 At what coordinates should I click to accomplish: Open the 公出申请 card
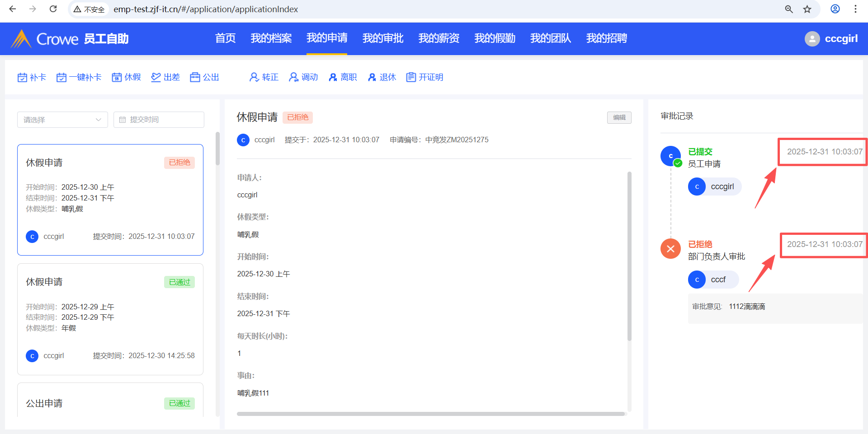(110, 400)
